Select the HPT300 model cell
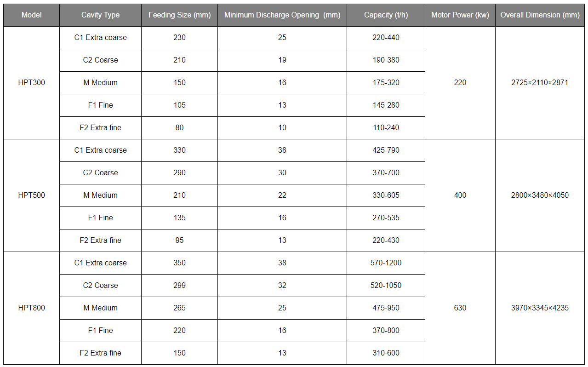Viewport: 588px width, 367px height. click(x=31, y=83)
